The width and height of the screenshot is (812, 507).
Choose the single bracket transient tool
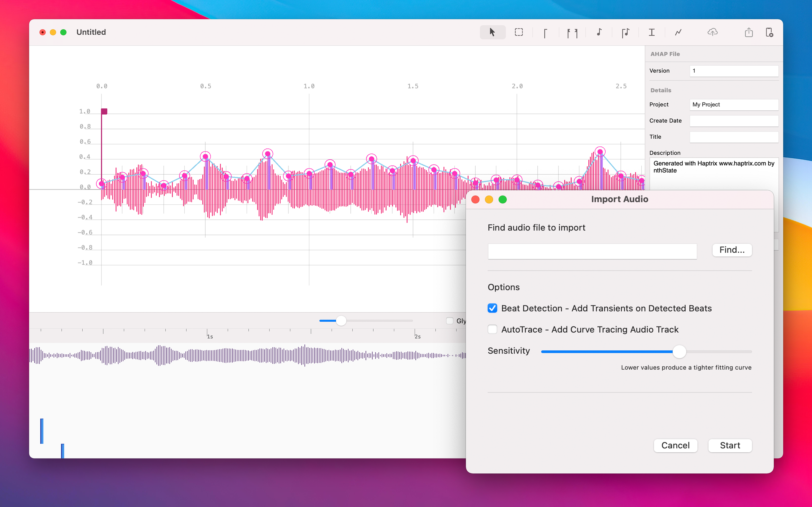tap(545, 33)
